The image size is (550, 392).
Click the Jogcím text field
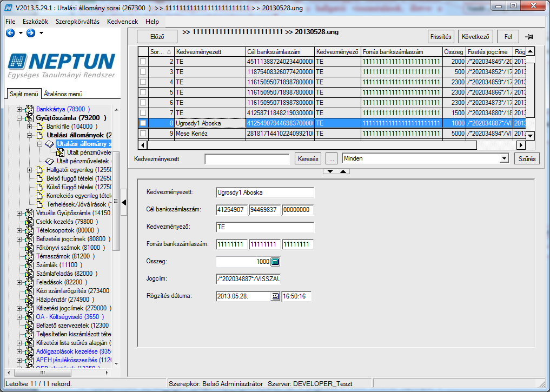click(248, 279)
